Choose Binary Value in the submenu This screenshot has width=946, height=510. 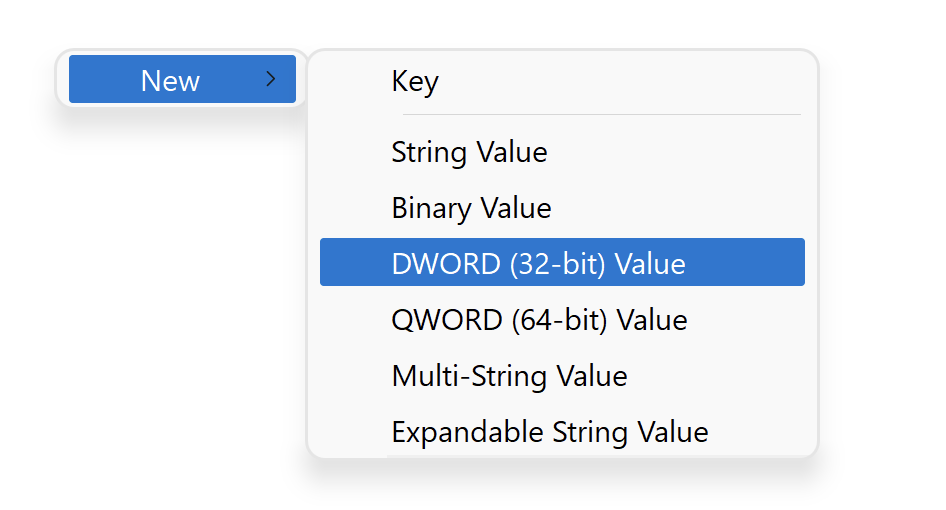[x=471, y=208]
